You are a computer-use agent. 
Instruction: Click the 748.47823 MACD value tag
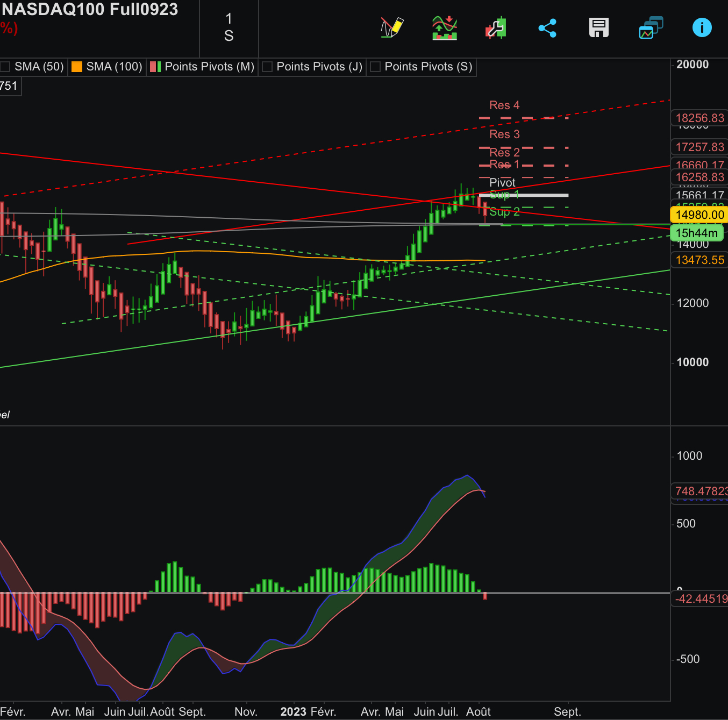pos(700,491)
